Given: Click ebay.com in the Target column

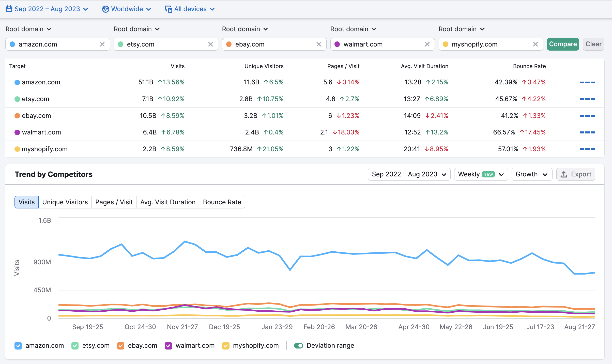Looking at the screenshot, I should [x=36, y=116].
